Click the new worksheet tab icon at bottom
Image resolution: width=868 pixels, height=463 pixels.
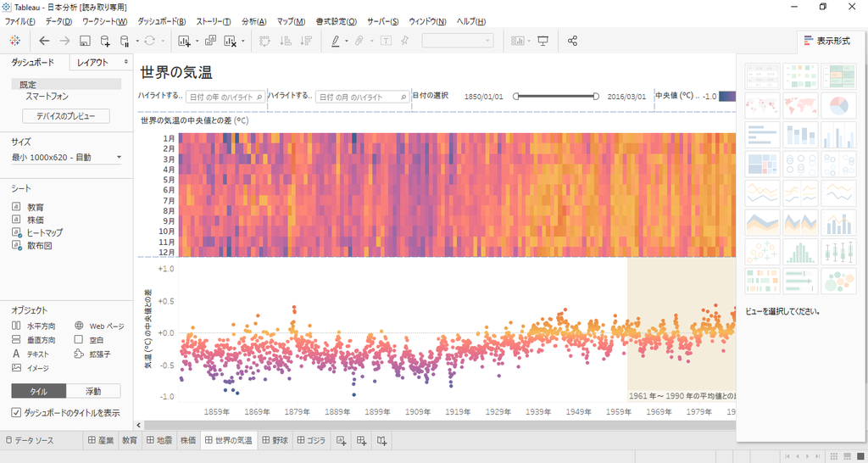[x=342, y=441]
